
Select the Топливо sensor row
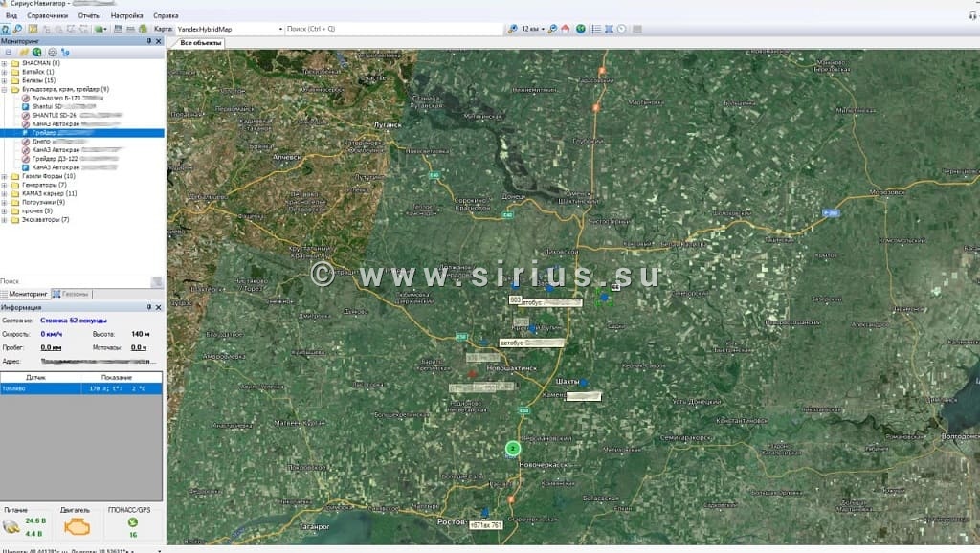click(x=81, y=389)
